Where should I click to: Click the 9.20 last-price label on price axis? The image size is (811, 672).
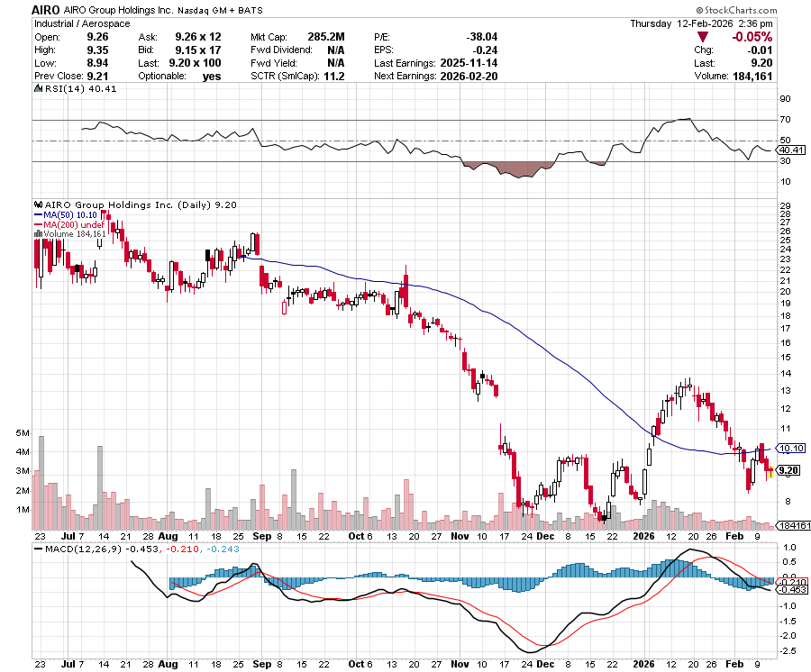pyautogui.click(x=788, y=470)
